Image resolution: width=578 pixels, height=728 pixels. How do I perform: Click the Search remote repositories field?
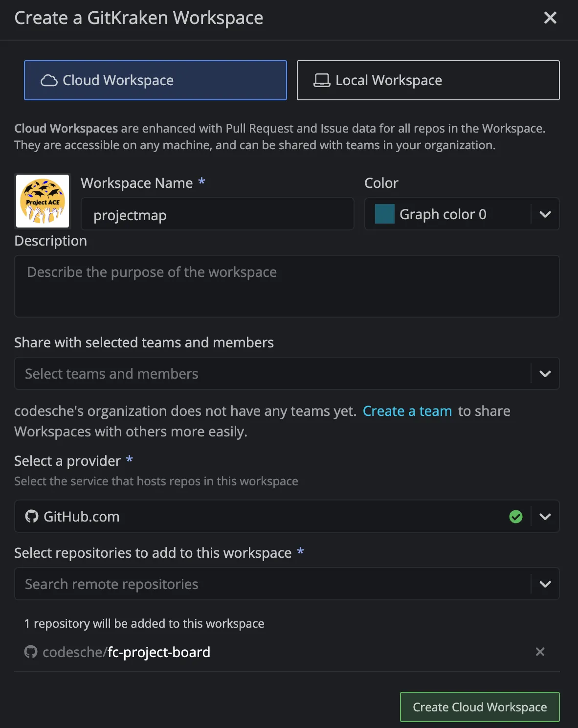coord(272,584)
